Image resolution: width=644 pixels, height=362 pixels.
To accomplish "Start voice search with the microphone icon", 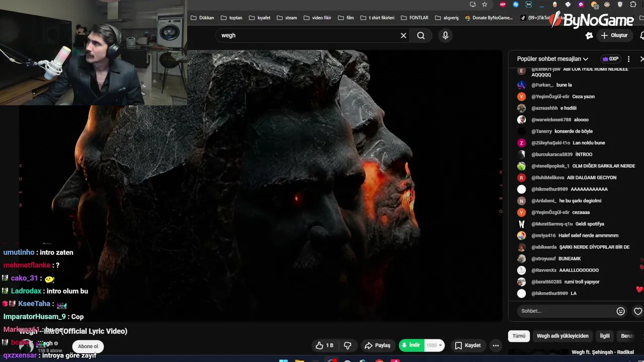I will 445,35.
